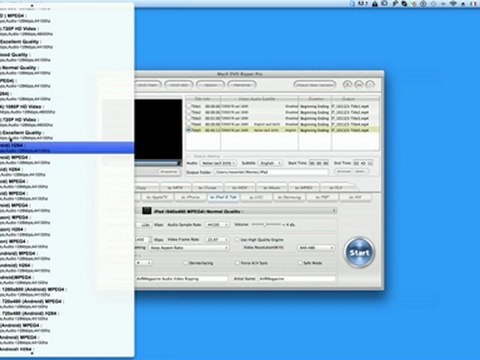Viewport: 480px width, 360px height.
Task: Tick the Title3 checkbox
Action: pyautogui.click(x=189, y=118)
